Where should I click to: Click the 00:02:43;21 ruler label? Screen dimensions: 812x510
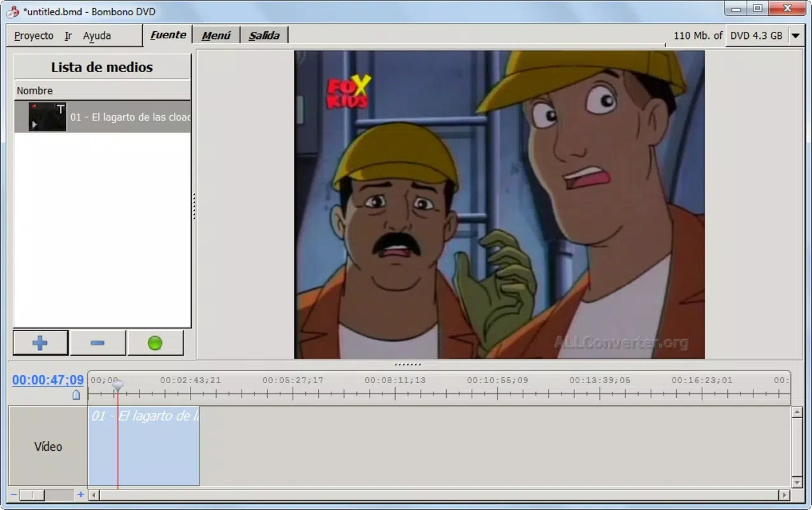click(x=191, y=380)
